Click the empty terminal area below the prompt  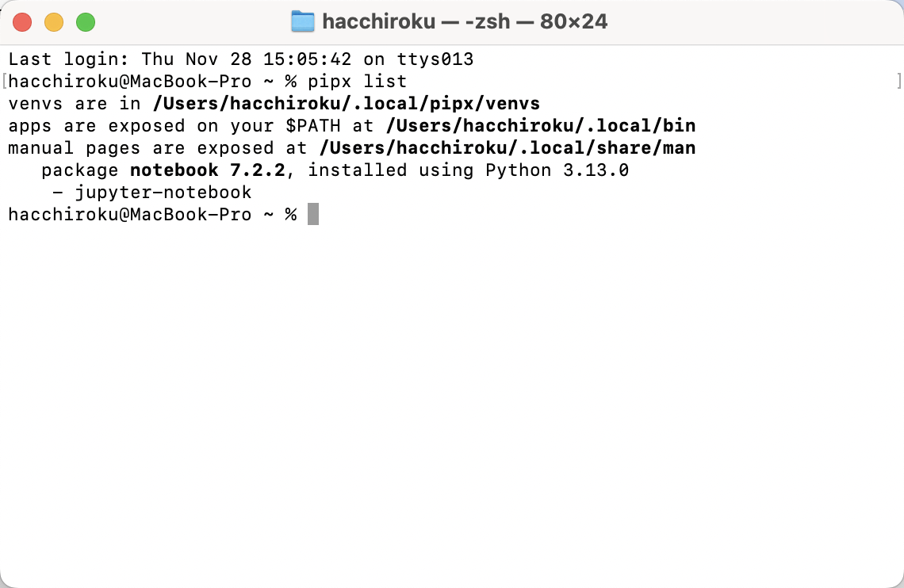(452, 403)
